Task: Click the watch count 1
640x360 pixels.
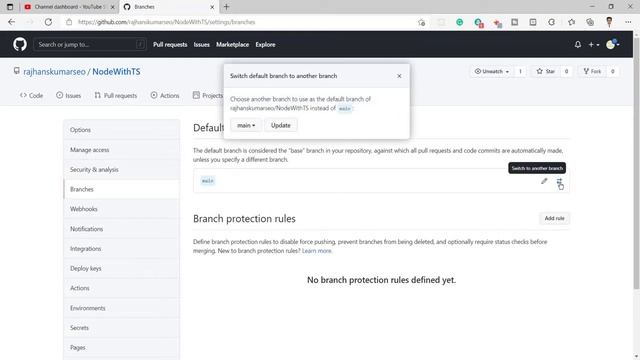Action: pos(520,71)
